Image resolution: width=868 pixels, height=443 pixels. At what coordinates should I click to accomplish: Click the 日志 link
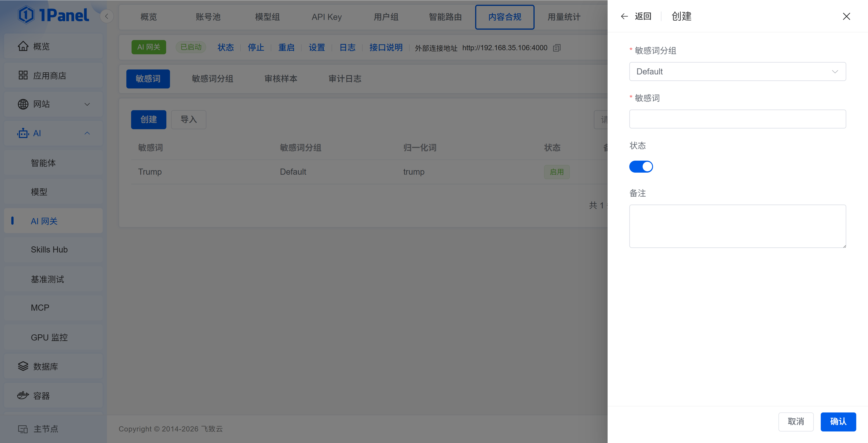[x=347, y=48]
